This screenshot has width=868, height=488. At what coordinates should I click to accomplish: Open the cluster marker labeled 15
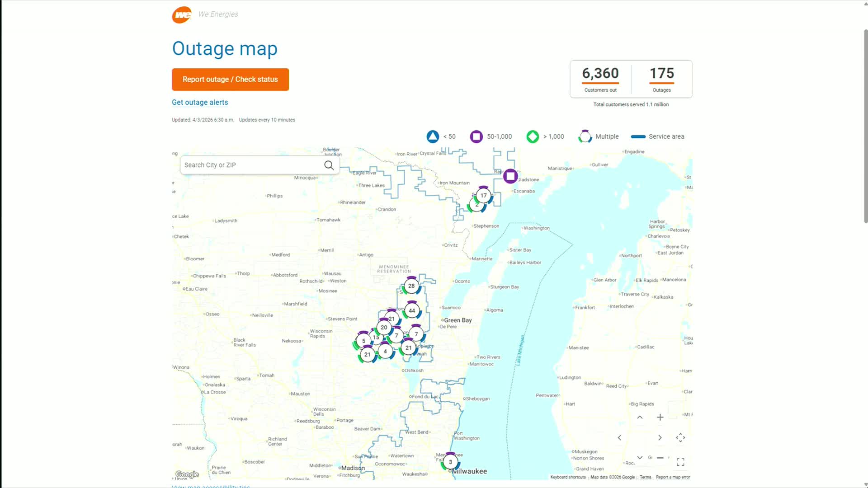point(375,338)
